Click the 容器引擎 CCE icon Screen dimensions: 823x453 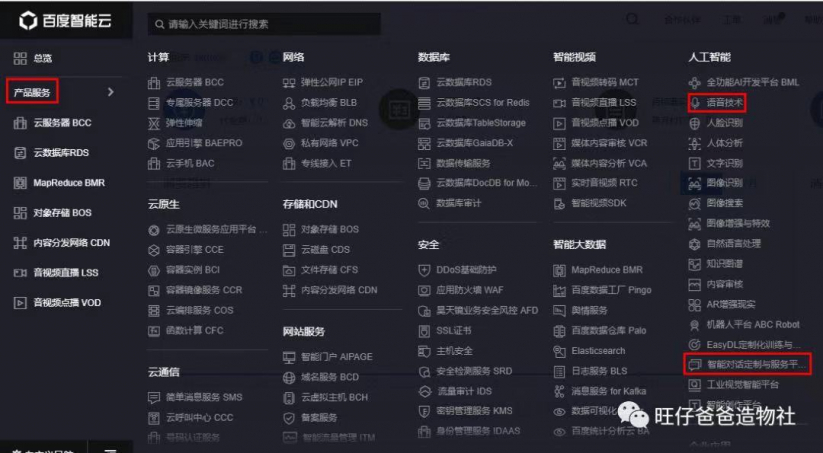coord(154,250)
